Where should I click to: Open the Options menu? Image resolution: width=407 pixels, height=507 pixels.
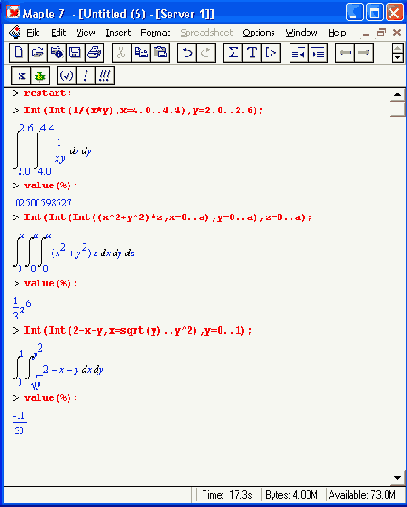point(258,33)
